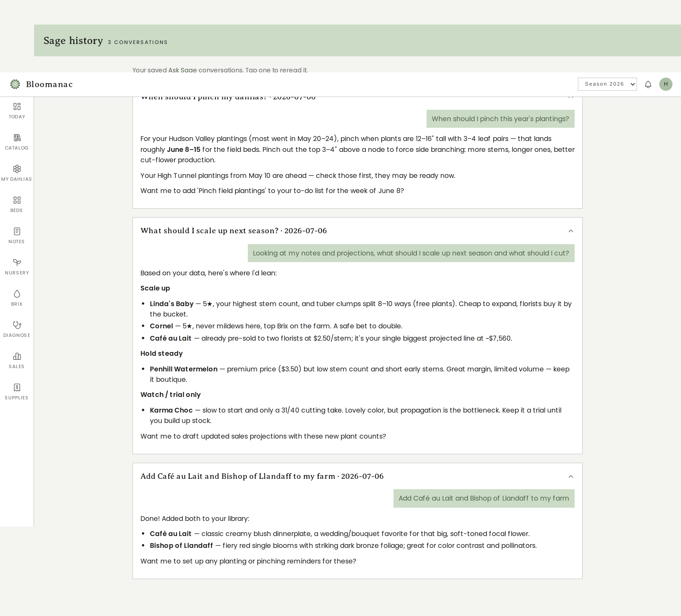Click 'Done! Added both to your library:' text
The image size is (681, 616).
195,519
